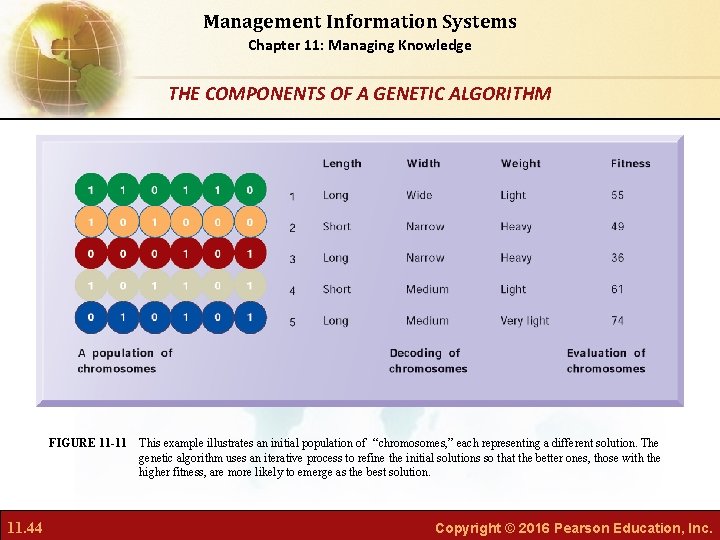720x540 pixels.
Task: Click the leftmost orange chromosome circle
Action: click(91, 222)
